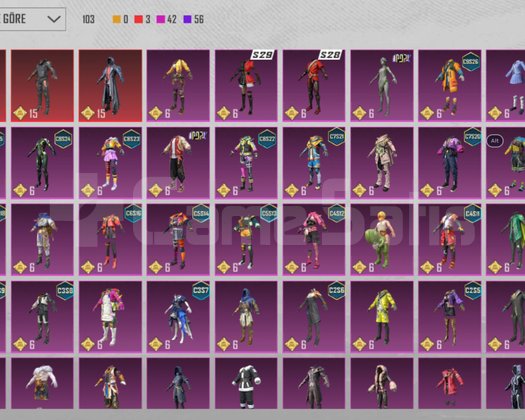Image resolution: width=525 pixels, height=420 pixels.
Task: Select the S28 badge red outfit
Action: [x=314, y=86]
